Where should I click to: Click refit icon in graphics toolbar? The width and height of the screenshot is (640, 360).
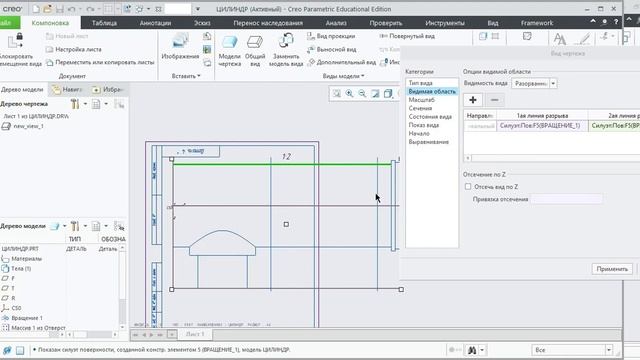(x=336, y=93)
